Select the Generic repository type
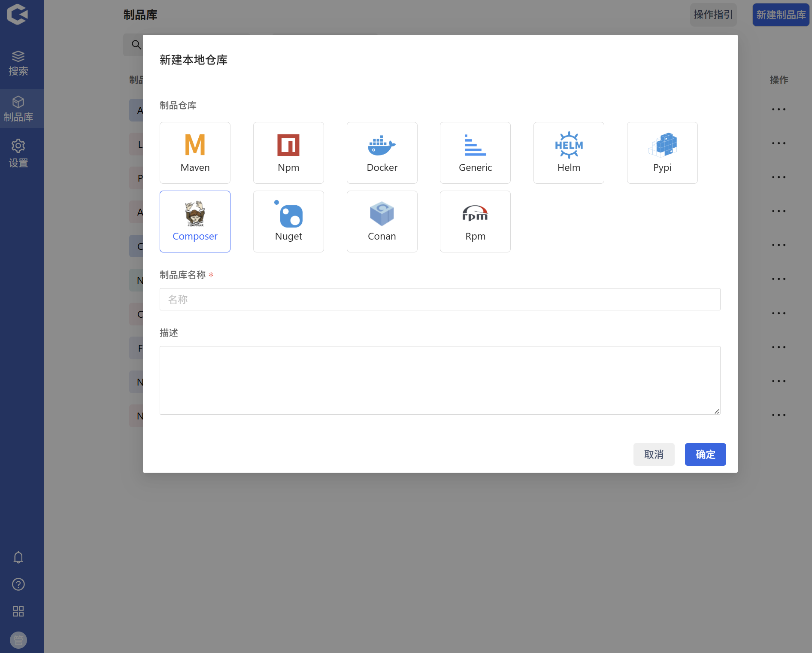Image resolution: width=812 pixels, height=653 pixels. [475, 153]
